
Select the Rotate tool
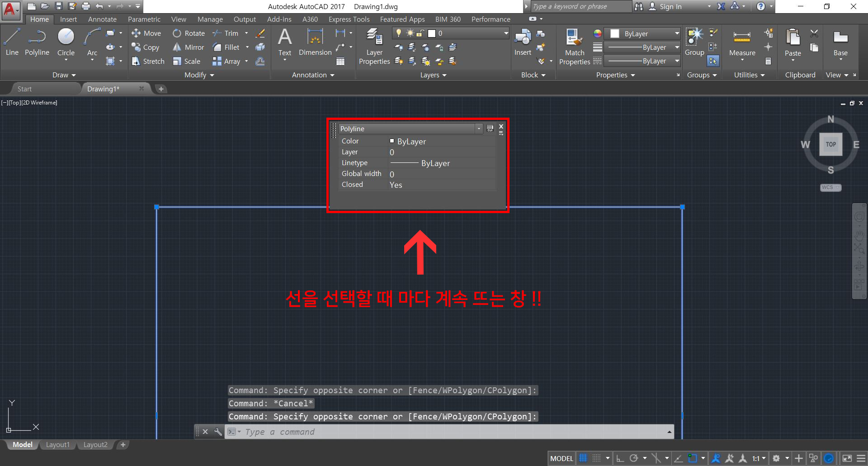pyautogui.click(x=189, y=33)
